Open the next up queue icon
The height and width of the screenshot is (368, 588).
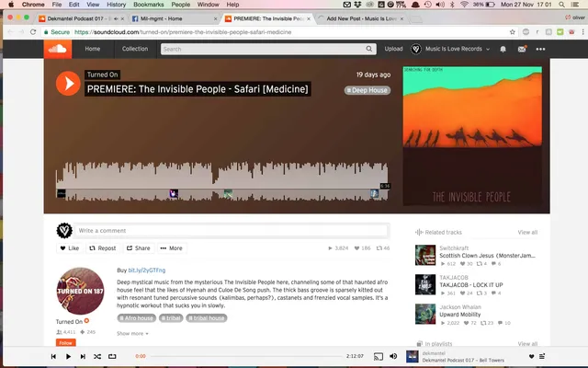point(542,356)
